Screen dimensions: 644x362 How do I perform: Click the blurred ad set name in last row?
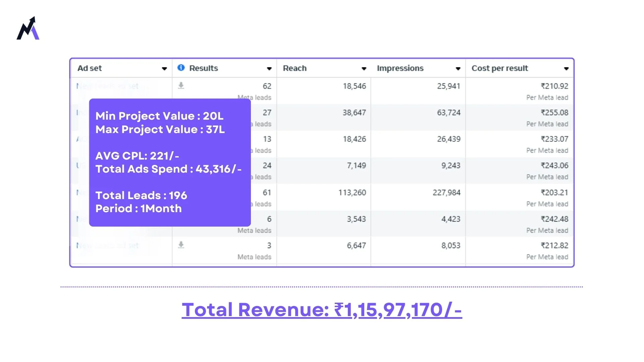[x=107, y=246]
